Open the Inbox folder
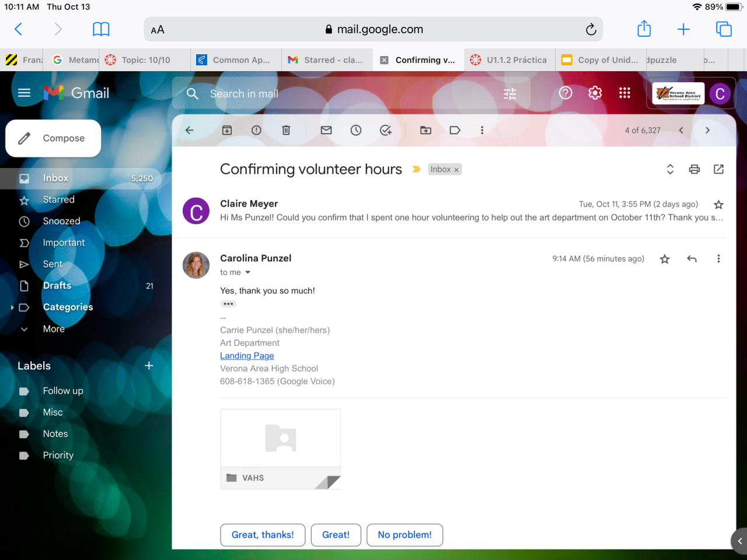747x560 pixels. click(x=81, y=178)
